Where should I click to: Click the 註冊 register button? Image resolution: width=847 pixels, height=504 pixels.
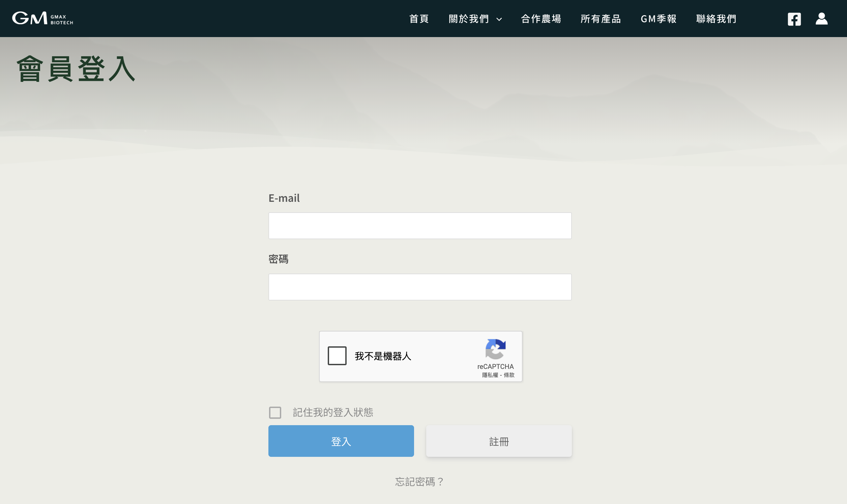(499, 441)
